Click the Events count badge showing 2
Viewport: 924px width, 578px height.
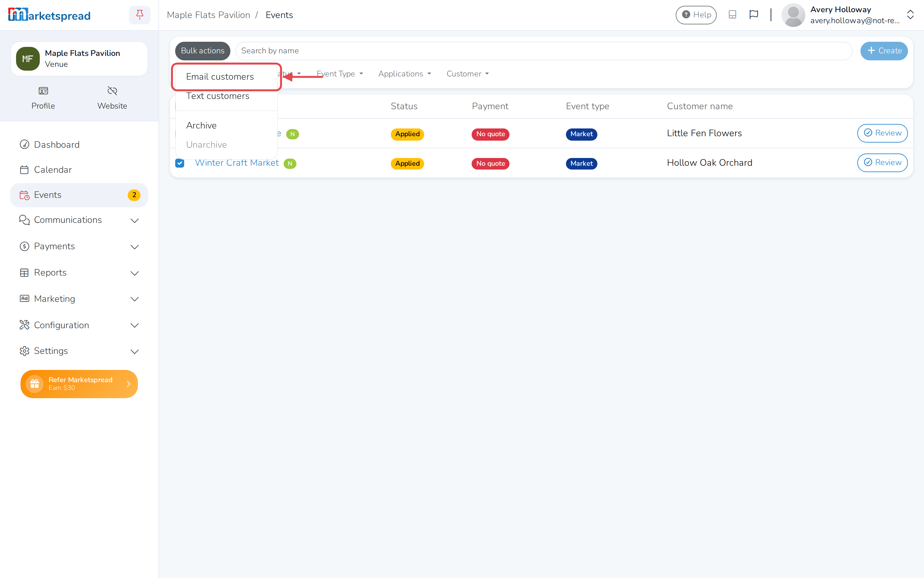(134, 195)
